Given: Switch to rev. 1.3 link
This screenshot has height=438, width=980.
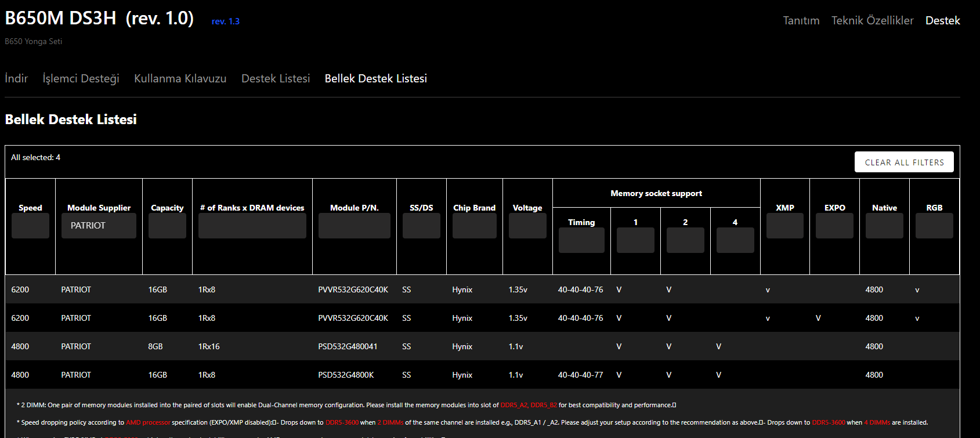Looking at the screenshot, I should tap(226, 21).
